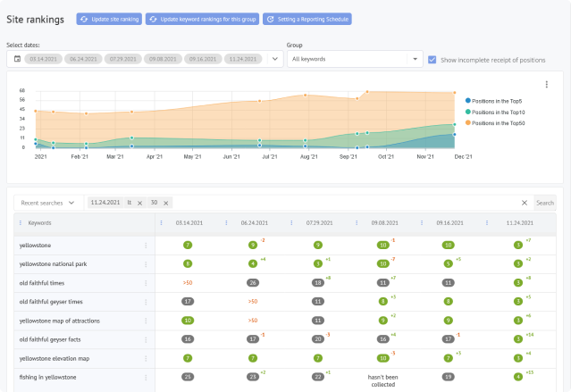Open row menu for old faithful times

pos(146,282)
